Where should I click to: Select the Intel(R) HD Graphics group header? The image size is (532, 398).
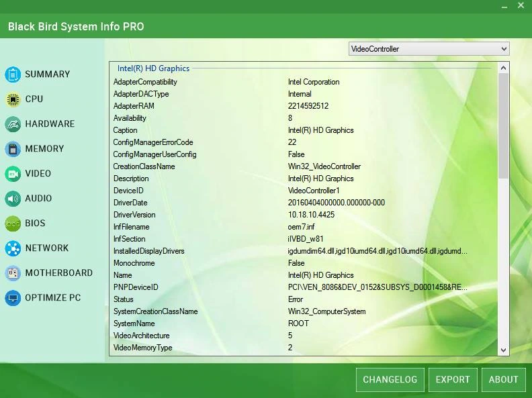(153, 68)
